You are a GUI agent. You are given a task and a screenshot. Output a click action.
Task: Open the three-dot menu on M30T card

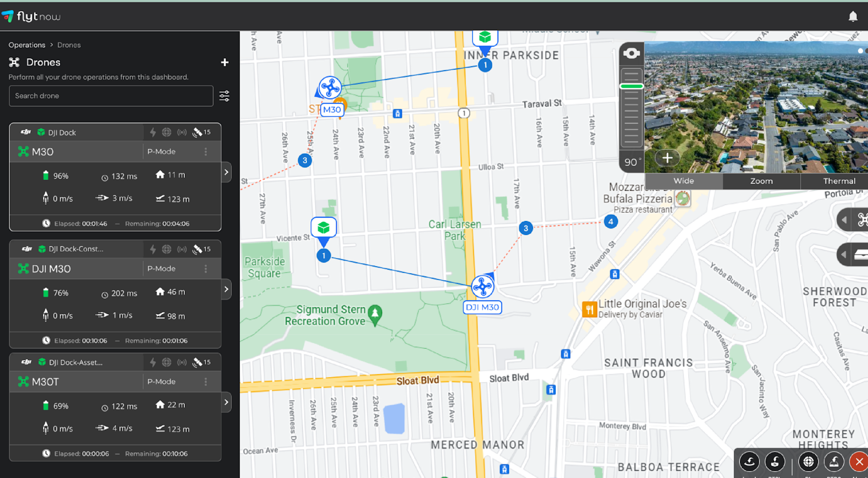pos(206,382)
